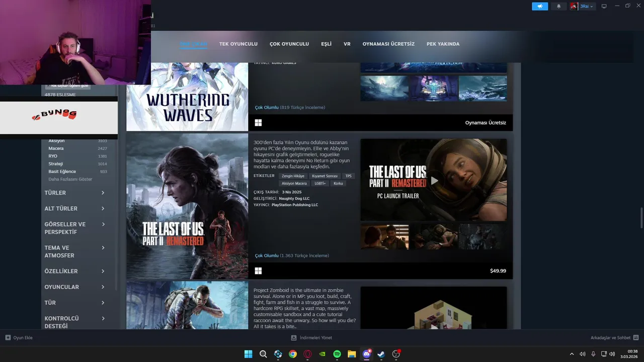Screen dimensions: 644x362
Task: Click the Aksiyon Macera tag
Action: tap(294, 184)
